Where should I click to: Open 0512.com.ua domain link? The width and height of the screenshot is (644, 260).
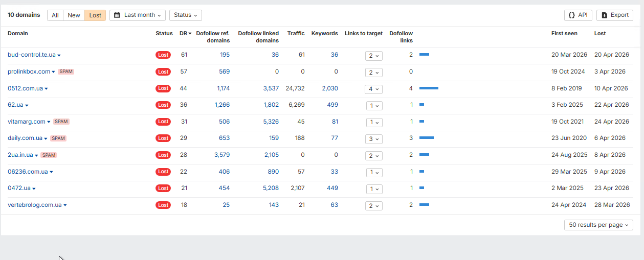point(25,88)
